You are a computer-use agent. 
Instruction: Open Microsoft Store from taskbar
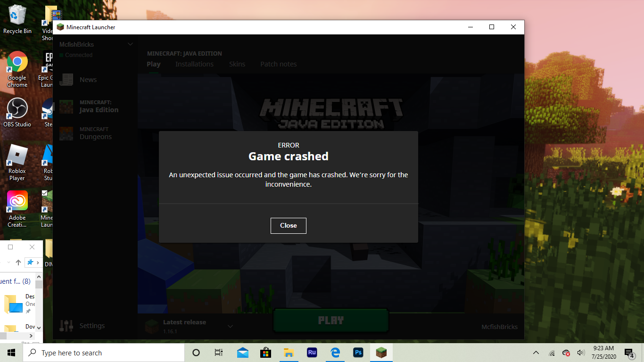pyautogui.click(x=266, y=353)
